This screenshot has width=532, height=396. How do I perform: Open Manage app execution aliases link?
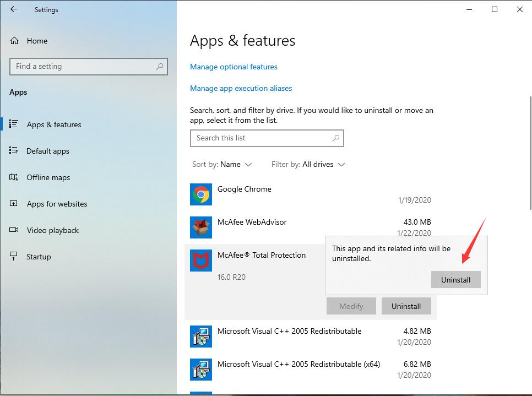[241, 88]
